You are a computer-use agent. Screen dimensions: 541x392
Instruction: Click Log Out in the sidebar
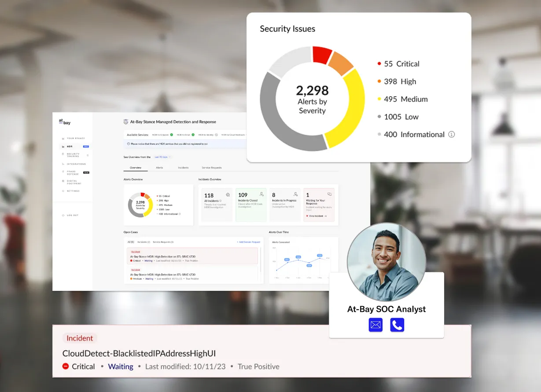[x=73, y=215]
